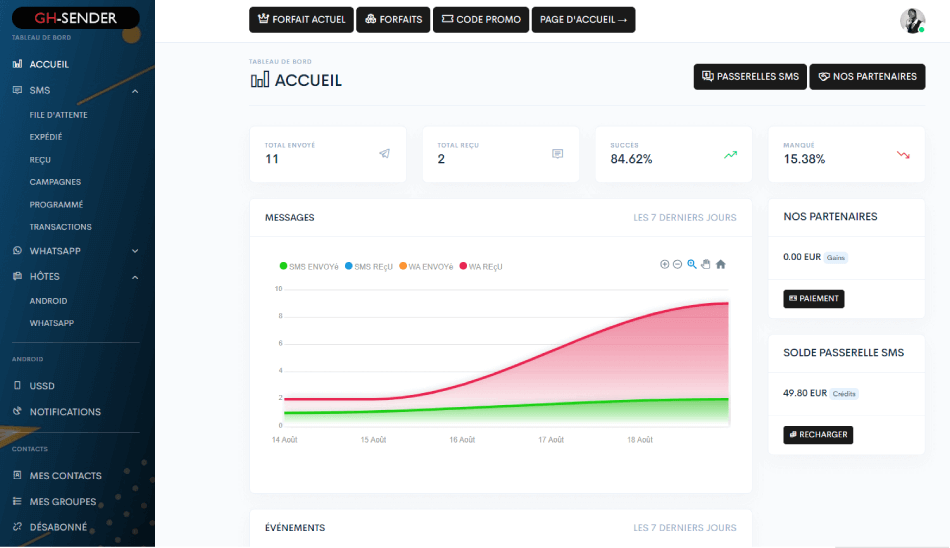The image size is (950, 548).
Task: Click the 15.38% manqué value
Action: click(804, 159)
